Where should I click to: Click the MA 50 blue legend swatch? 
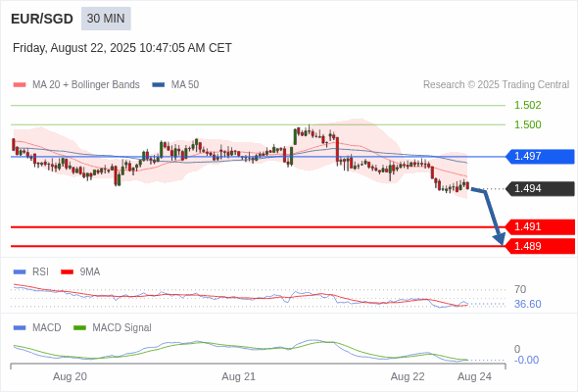pyautogui.click(x=159, y=85)
